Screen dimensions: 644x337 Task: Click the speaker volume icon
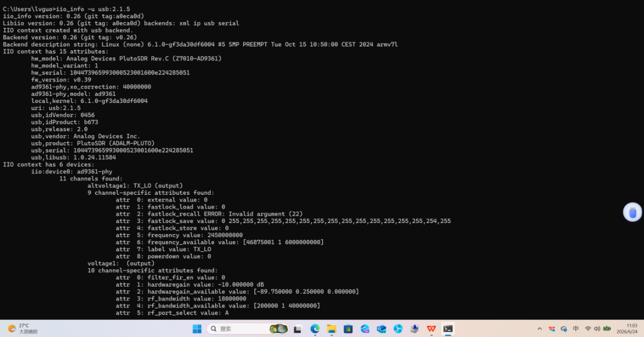tap(597, 329)
